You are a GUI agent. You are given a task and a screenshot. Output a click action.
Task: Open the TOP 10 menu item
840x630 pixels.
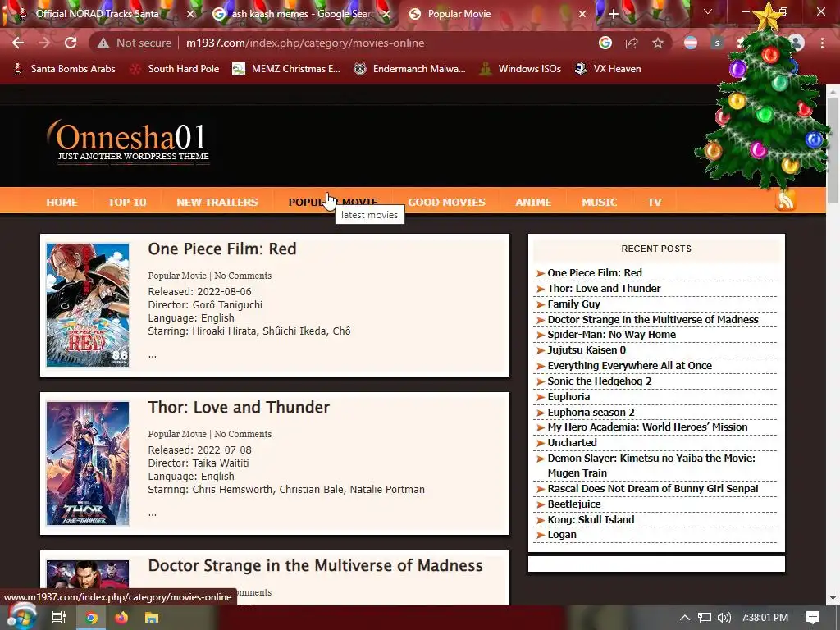click(127, 202)
